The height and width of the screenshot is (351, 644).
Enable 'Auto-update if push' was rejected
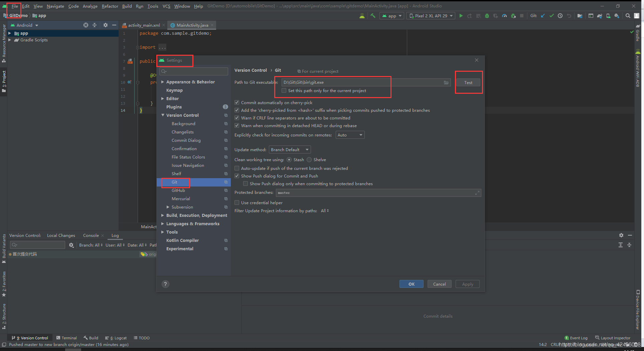(237, 168)
